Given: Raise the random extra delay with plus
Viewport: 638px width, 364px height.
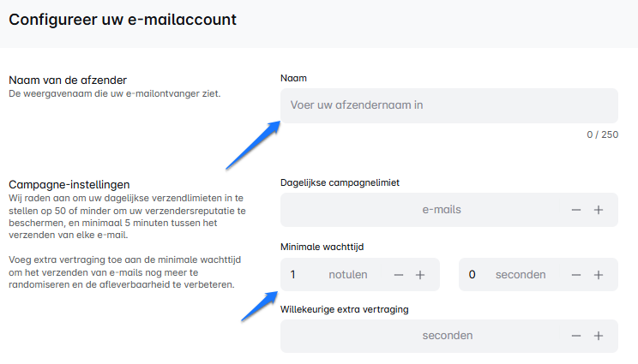Looking at the screenshot, I should (599, 336).
